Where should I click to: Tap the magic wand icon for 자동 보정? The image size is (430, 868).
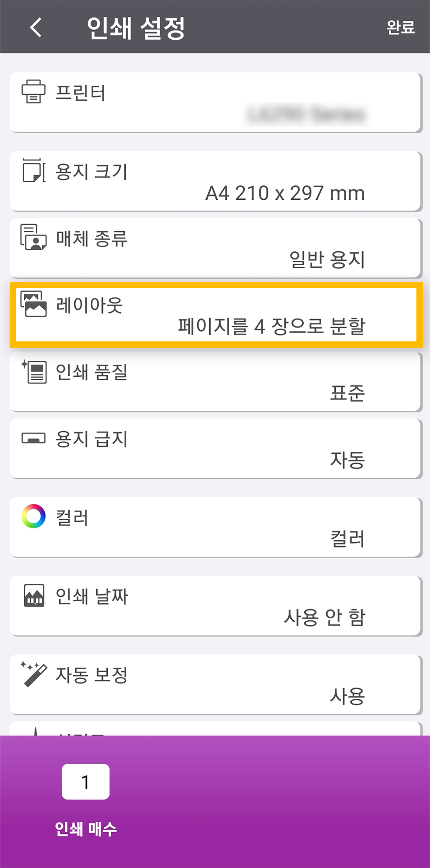(x=33, y=674)
